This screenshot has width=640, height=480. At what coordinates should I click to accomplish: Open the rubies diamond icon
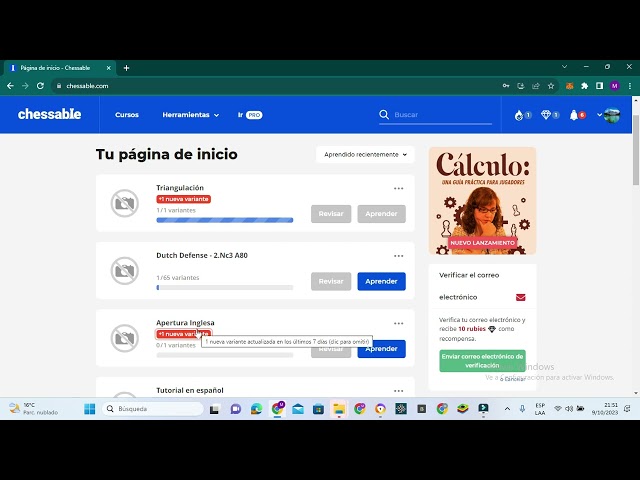click(x=546, y=115)
